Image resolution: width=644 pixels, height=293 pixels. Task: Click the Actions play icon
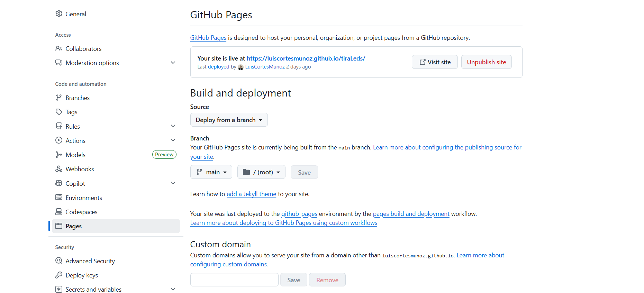coord(59,140)
